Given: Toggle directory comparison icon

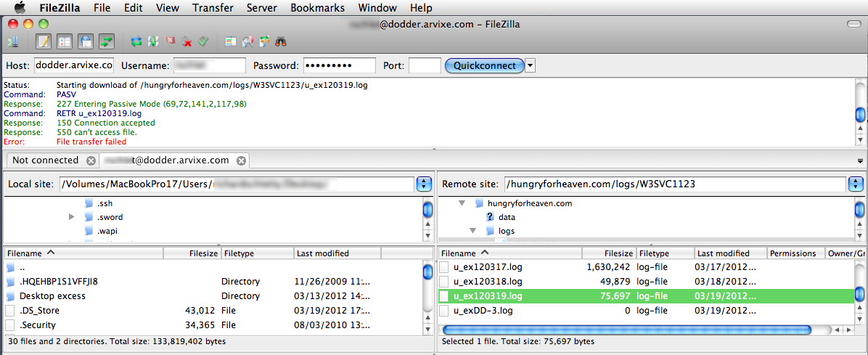Looking at the screenshot, I should [x=247, y=41].
